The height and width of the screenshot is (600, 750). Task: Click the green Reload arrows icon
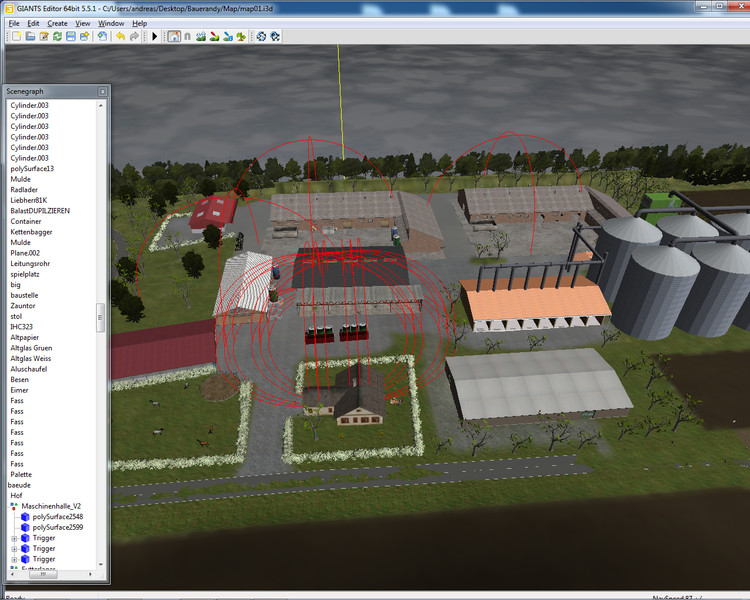click(57, 36)
